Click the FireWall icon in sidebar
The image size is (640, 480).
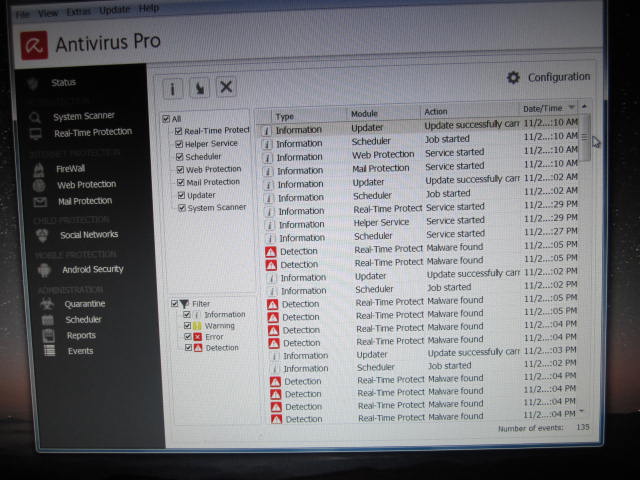(x=39, y=170)
